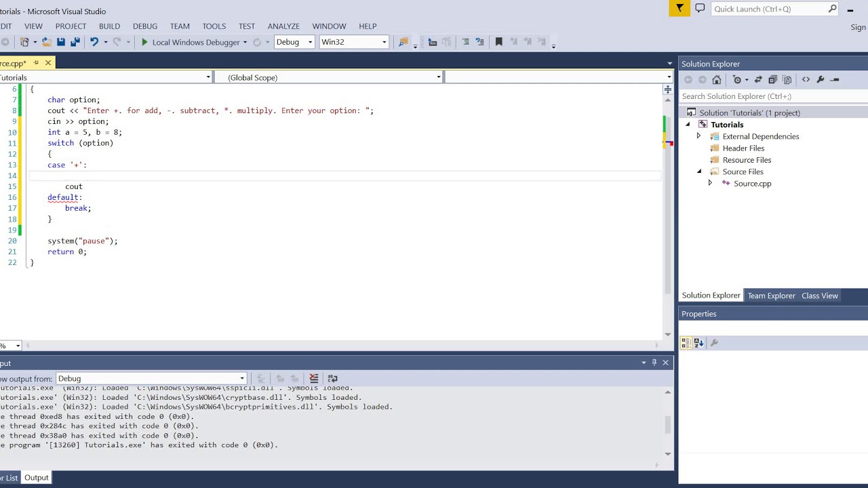Open the feedback speech bubble icon
Screen dimensions: 868x488
[x=700, y=9]
